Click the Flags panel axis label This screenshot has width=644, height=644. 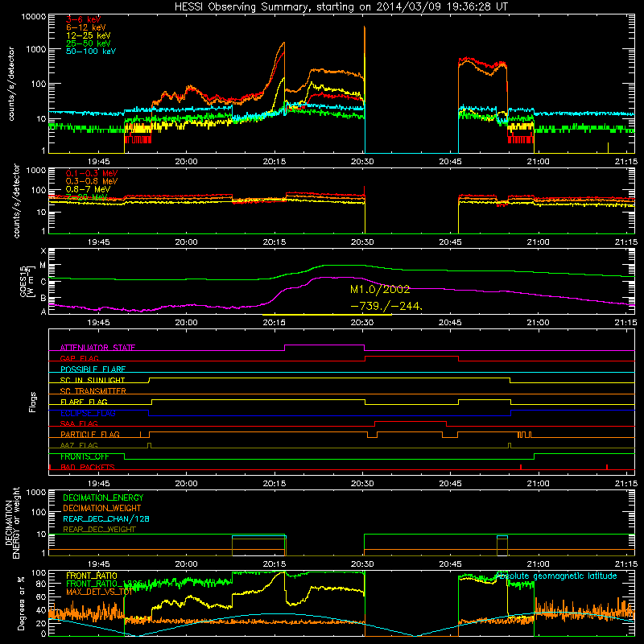point(32,402)
